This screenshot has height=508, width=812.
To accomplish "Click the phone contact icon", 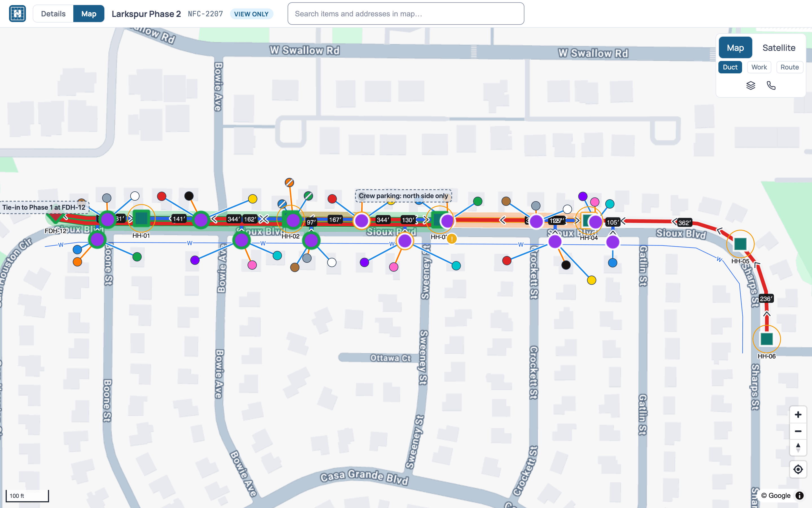I will click(771, 86).
